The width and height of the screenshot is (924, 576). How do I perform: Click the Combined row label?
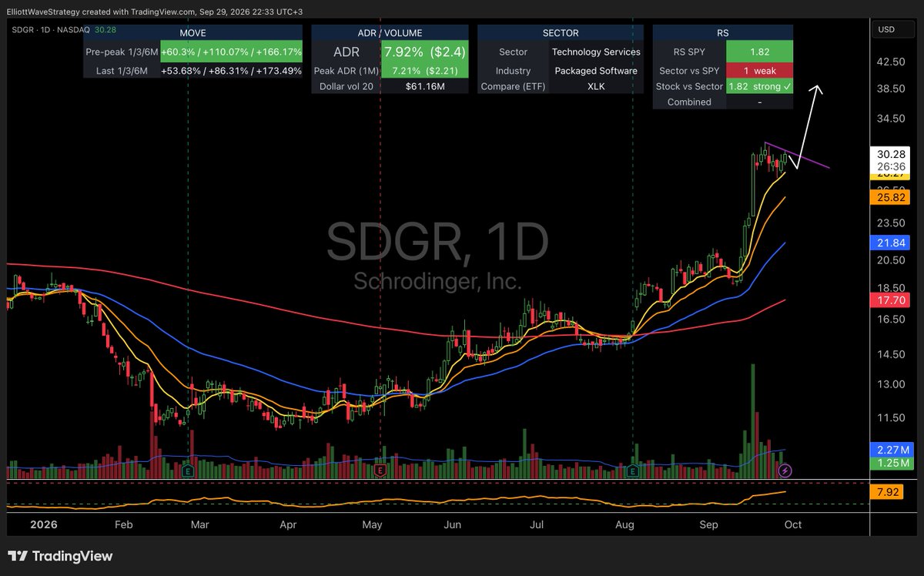click(689, 102)
